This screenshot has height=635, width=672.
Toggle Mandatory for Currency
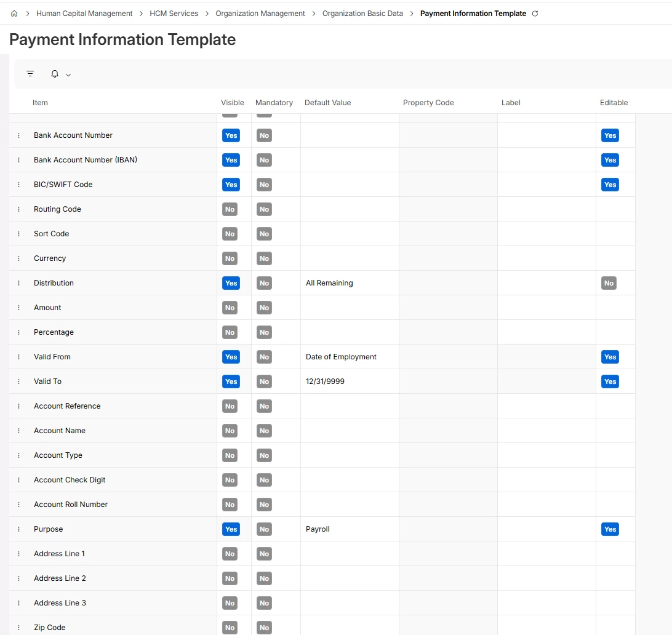pos(264,258)
